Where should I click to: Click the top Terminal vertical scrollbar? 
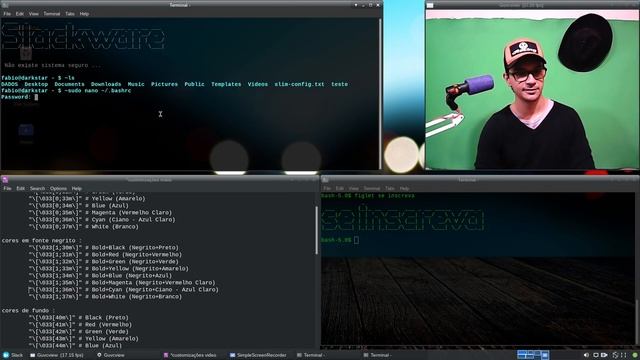381,93
